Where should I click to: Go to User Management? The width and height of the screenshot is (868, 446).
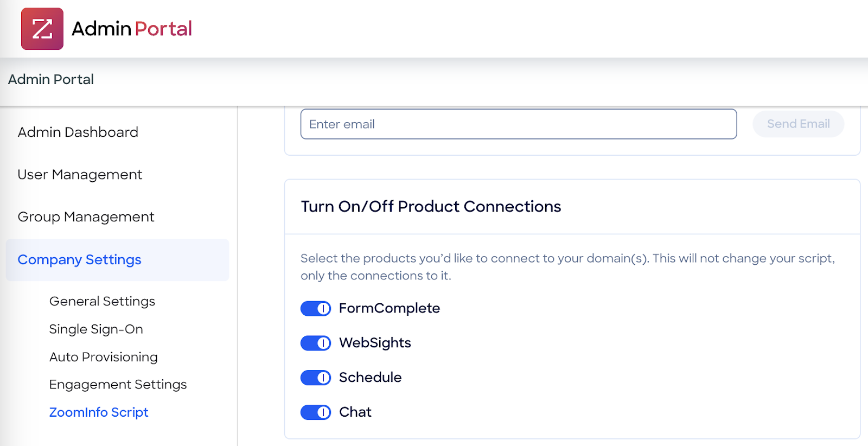coord(80,175)
